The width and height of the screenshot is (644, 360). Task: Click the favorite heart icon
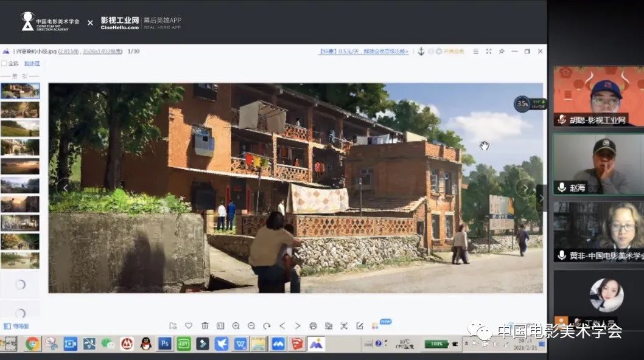(x=189, y=326)
